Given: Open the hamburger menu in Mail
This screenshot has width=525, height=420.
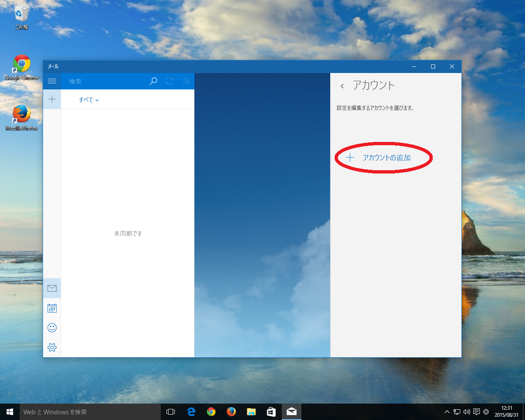Looking at the screenshot, I should coord(52,81).
